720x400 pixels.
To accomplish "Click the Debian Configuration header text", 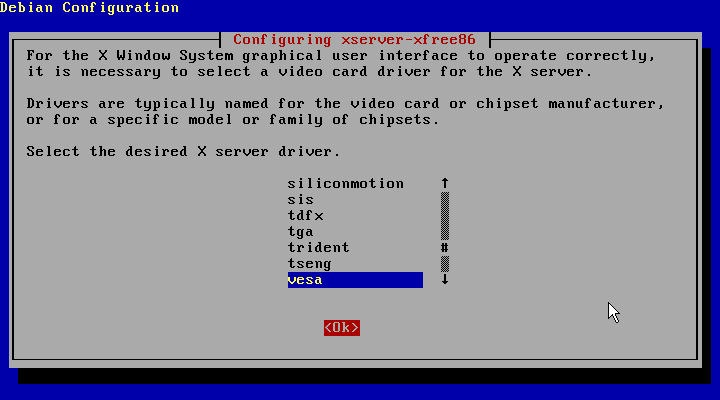I will (90, 8).
